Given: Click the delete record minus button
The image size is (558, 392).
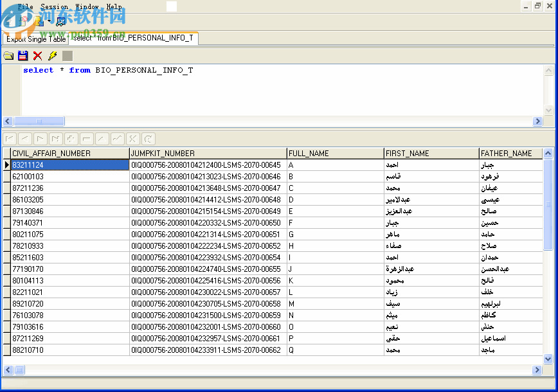Looking at the screenshot, I should click(x=87, y=139).
